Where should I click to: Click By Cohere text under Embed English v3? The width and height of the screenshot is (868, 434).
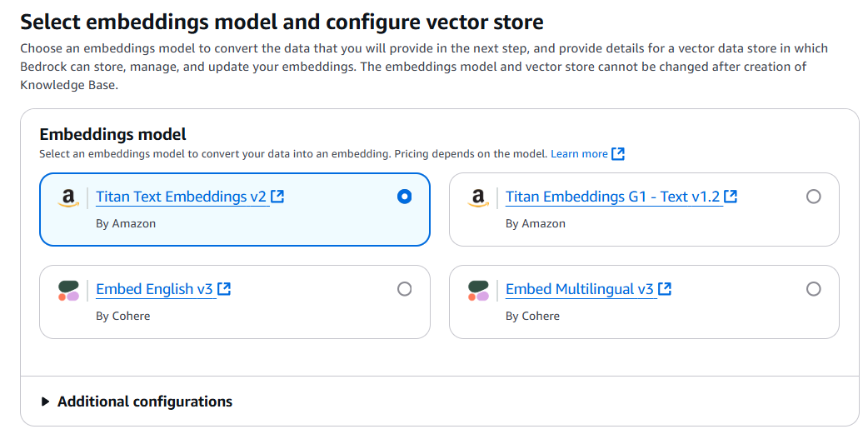[123, 316]
